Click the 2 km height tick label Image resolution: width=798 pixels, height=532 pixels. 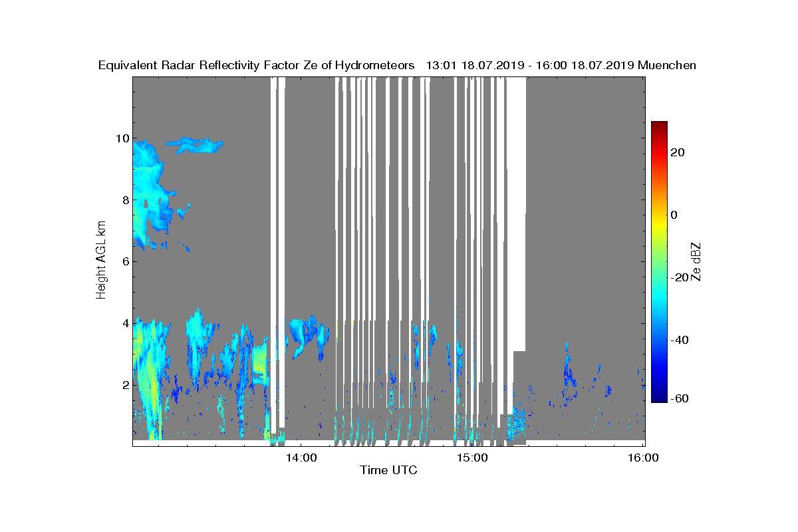(x=124, y=384)
